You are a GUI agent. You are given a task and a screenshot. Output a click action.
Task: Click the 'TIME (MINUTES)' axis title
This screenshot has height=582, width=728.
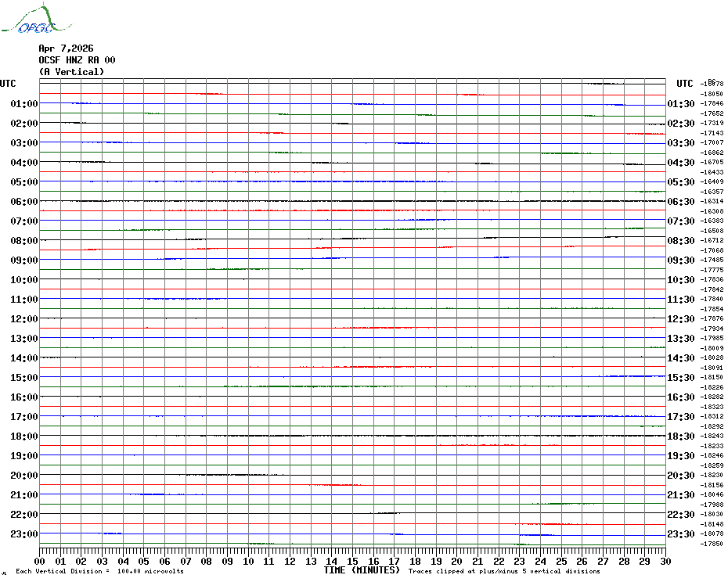(362, 570)
